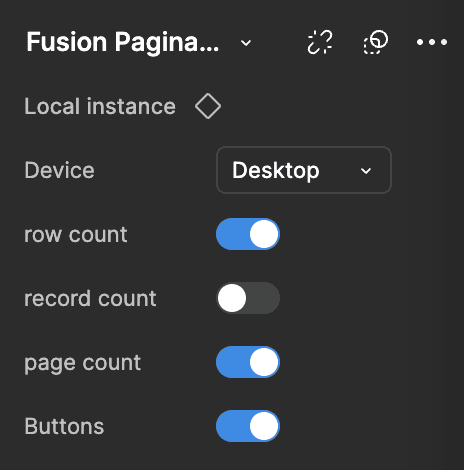The height and width of the screenshot is (470, 464).
Task: Click the Device property label
Action: pyautogui.click(x=59, y=170)
